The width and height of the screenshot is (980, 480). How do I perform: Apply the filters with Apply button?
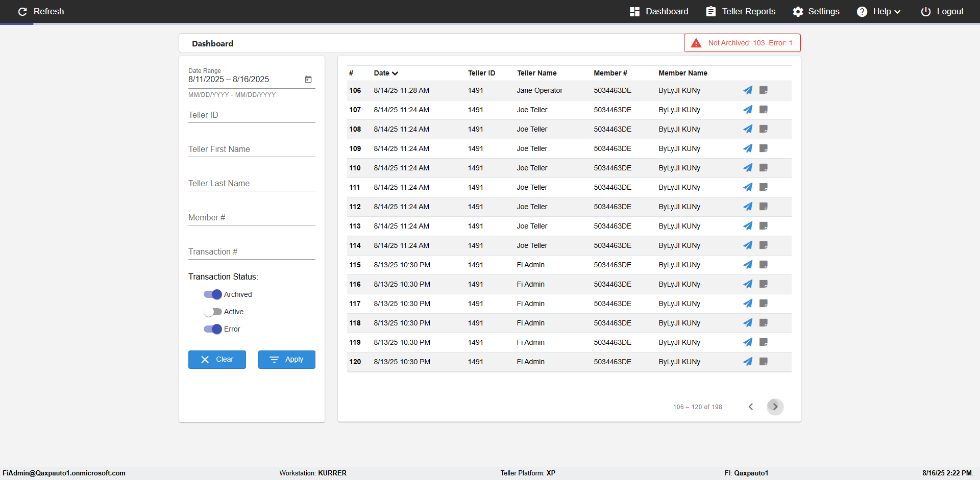(x=287, y=360)
